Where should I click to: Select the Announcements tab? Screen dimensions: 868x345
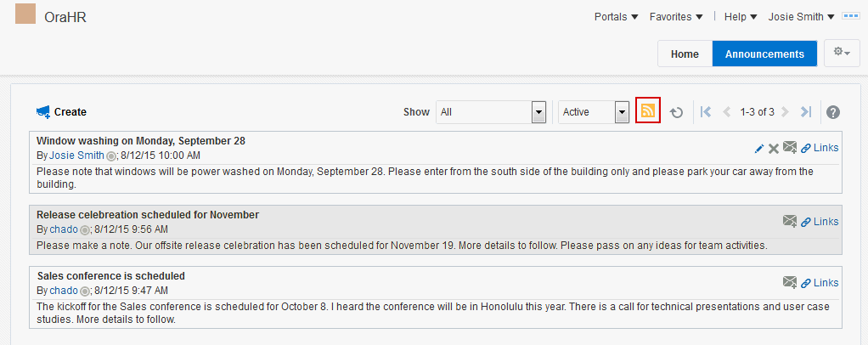(x=764, y=54)
